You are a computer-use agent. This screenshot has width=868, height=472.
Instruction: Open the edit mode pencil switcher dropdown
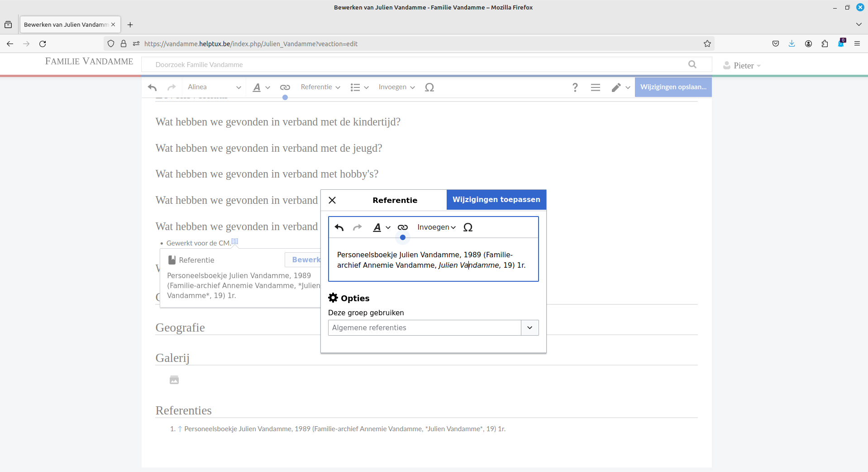coord(620,87)
